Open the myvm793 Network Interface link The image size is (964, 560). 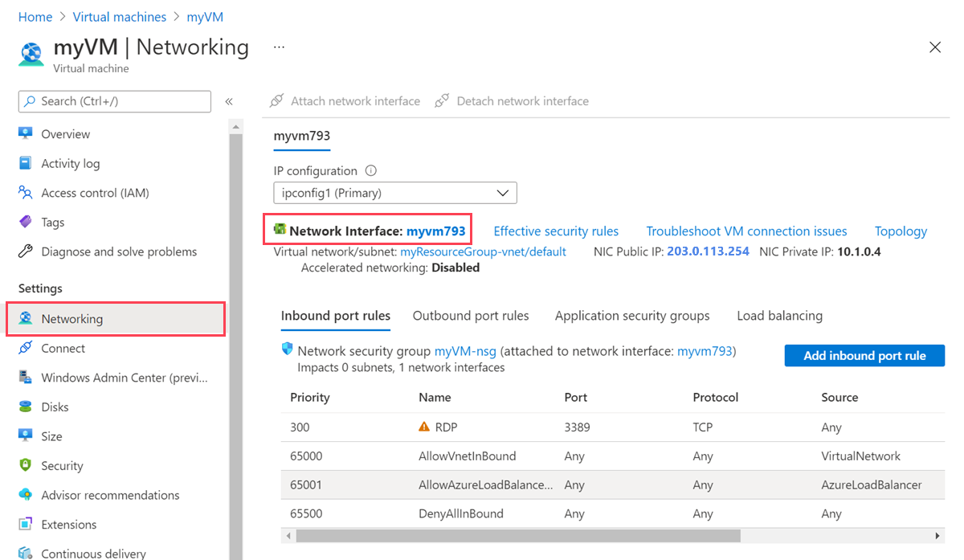(436, 231)
